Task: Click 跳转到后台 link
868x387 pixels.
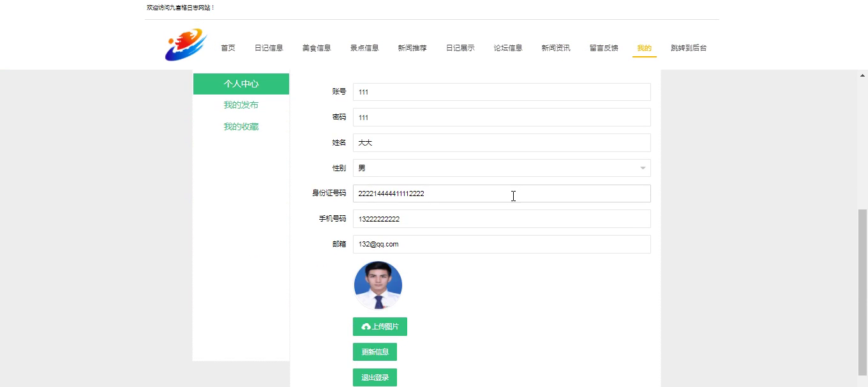Action: pyautogui.click(x=689, y=48)
